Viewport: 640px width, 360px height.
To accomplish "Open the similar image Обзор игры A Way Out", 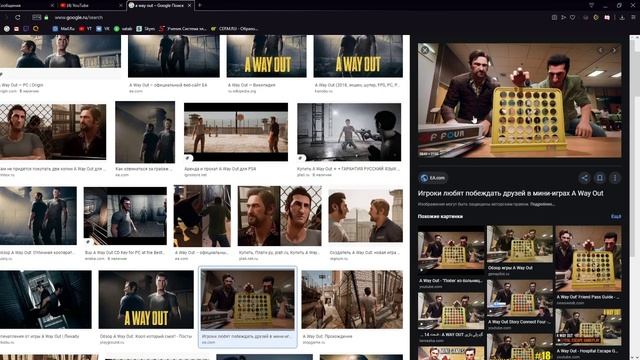I will click(x=520, y=244).
